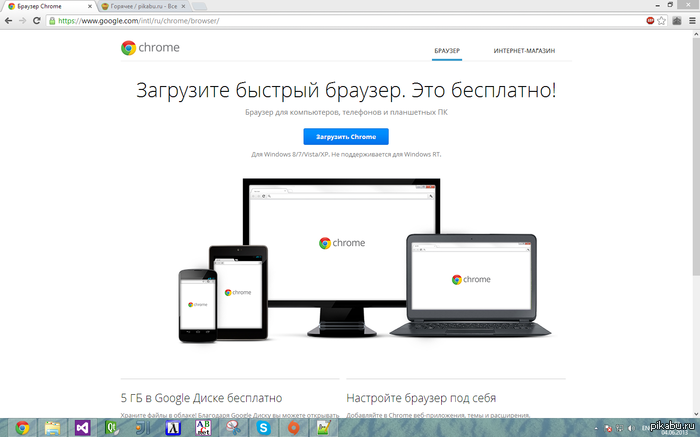700x437 pixels.
Task: Bookmark this page with the star icon
Action: point(664,20)
